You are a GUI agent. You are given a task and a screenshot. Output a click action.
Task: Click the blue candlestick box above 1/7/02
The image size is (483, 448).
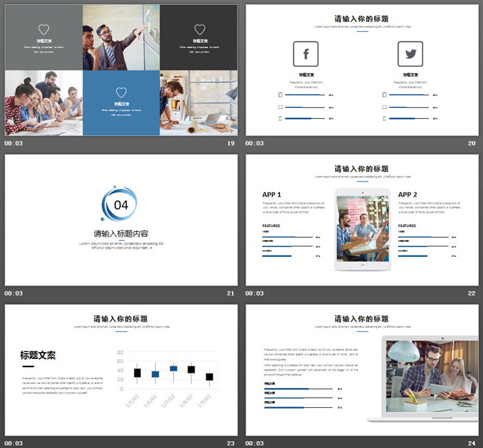[x=173, y=369]
